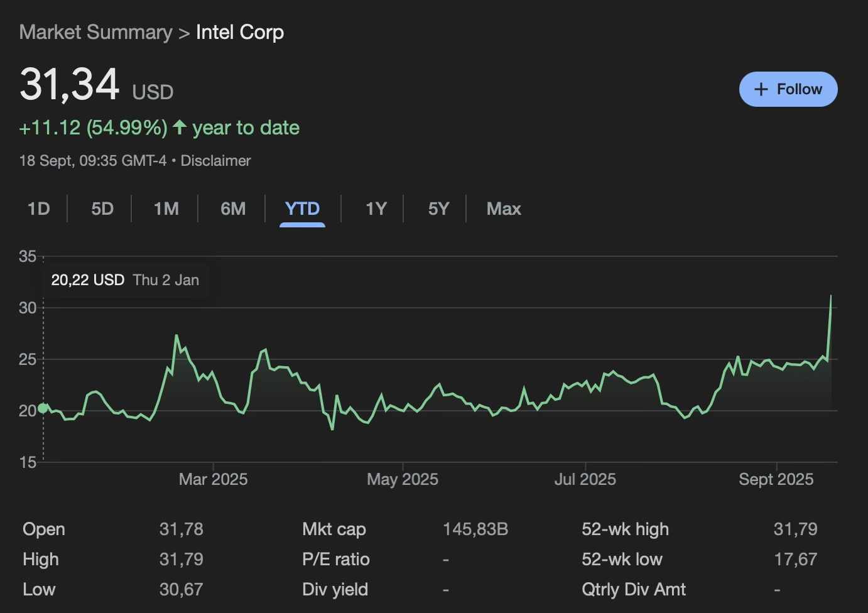Switch chart to 1D range

tap(38, 209)
